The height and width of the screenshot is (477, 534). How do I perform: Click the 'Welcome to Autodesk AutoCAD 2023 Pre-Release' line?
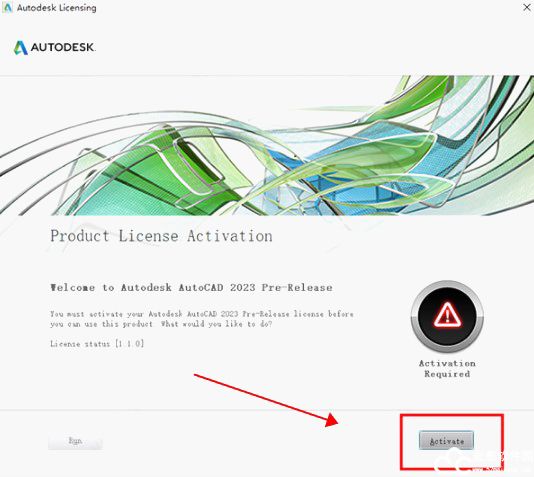tap(191, 288)
